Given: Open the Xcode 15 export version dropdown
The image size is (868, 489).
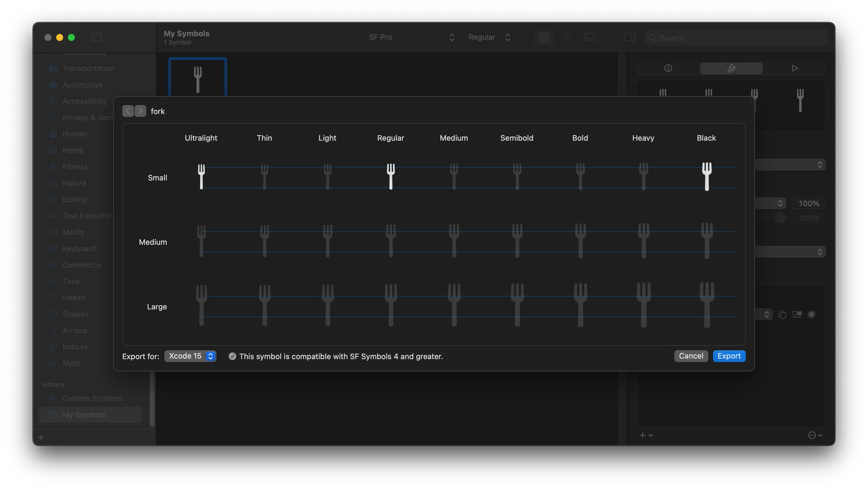Looking at the screenshot, I should click(190, 356).
